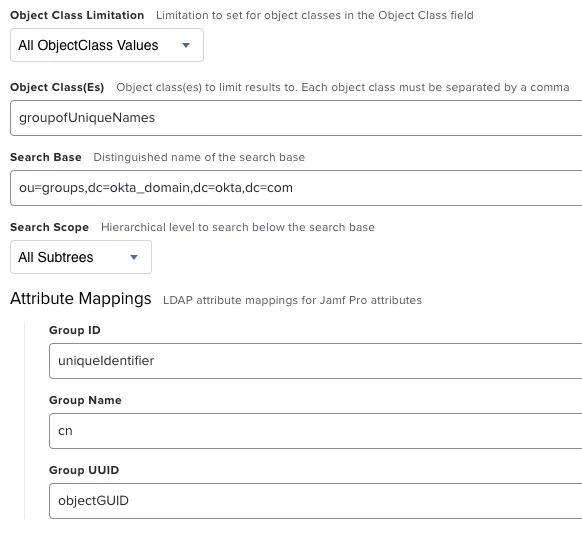Image resolution: width=582 pixels, height=552 pixels.
Task: Click the LDAP attribute mappings description text
Action: click(x=292, y=300)
